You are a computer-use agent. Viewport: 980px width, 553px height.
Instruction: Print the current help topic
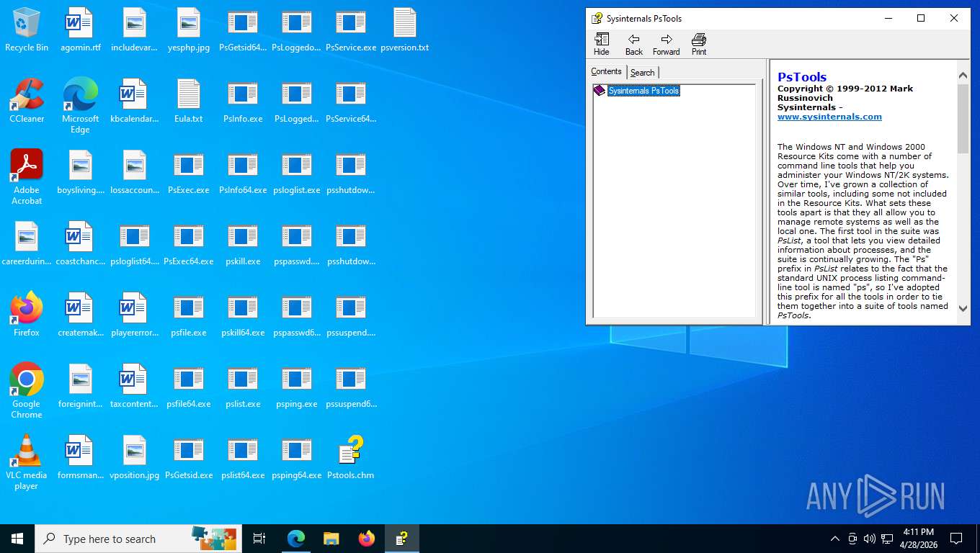[x=699, y=44]
